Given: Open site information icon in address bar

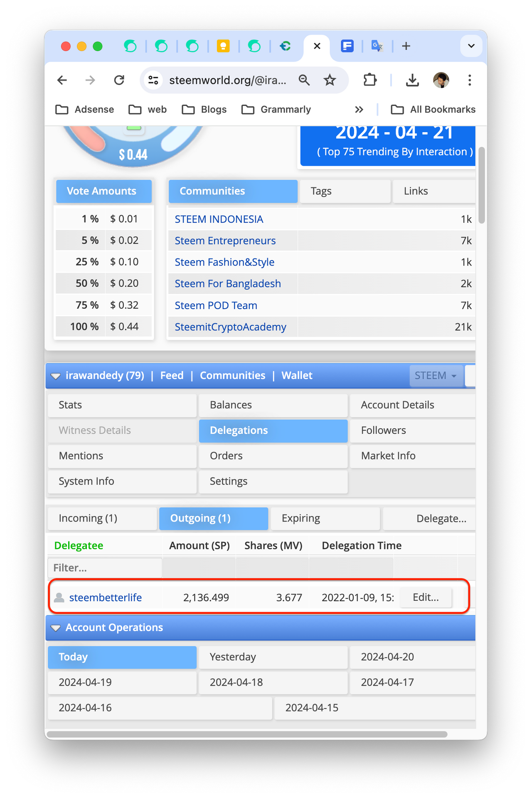Looking at the screenshot, I should pyautogui.click(x=153, y=80).
